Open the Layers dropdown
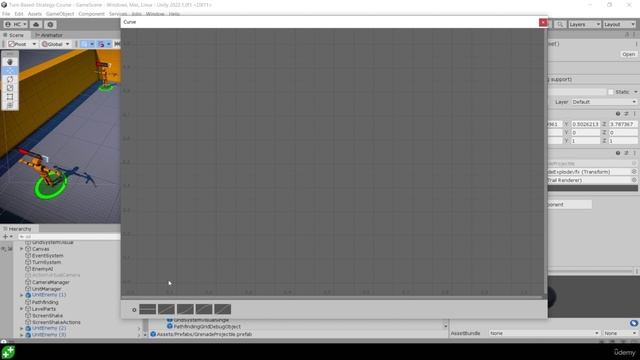The image size is (640, 360). [584, 24]
